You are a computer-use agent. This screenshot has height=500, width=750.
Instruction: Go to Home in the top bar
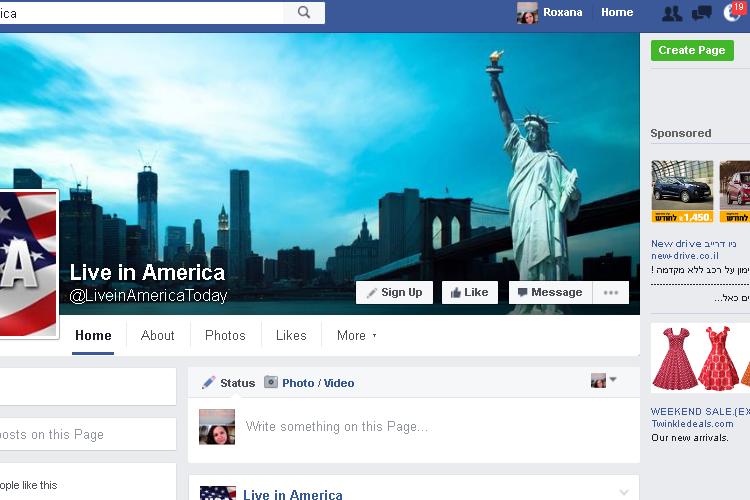617,12
